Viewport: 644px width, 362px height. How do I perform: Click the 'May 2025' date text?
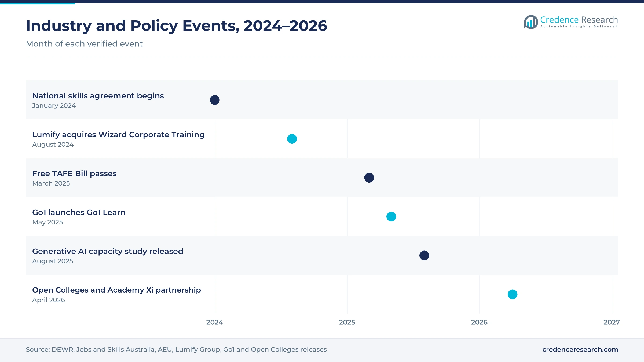coord(47,222)
